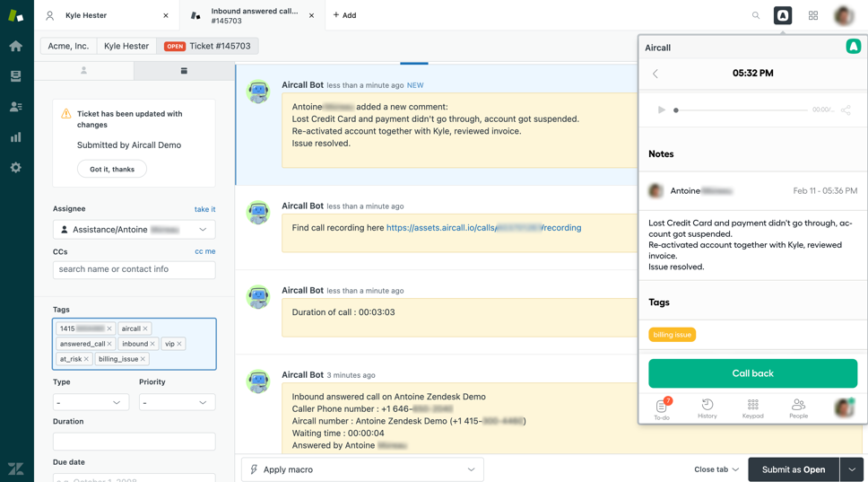Open the Aircall Keypad
The width and height of the screenshot is (868, 482).
(x=753, y=409)
